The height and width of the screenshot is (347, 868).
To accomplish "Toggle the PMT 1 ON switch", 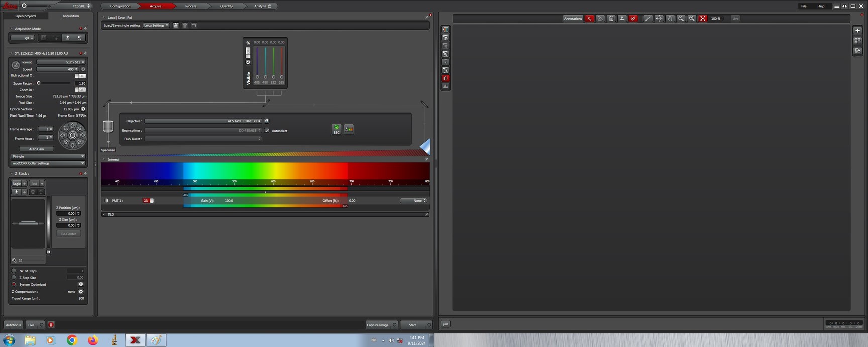I will click(148, 201).
